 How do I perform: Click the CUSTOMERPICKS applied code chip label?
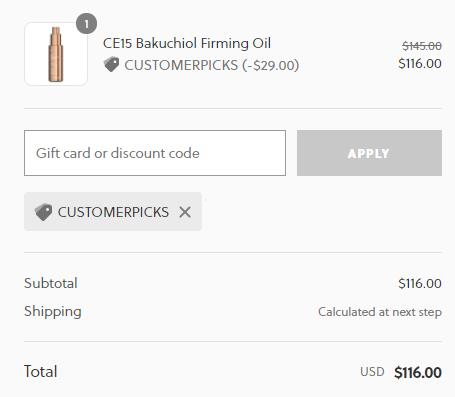[x=113, y=212]
